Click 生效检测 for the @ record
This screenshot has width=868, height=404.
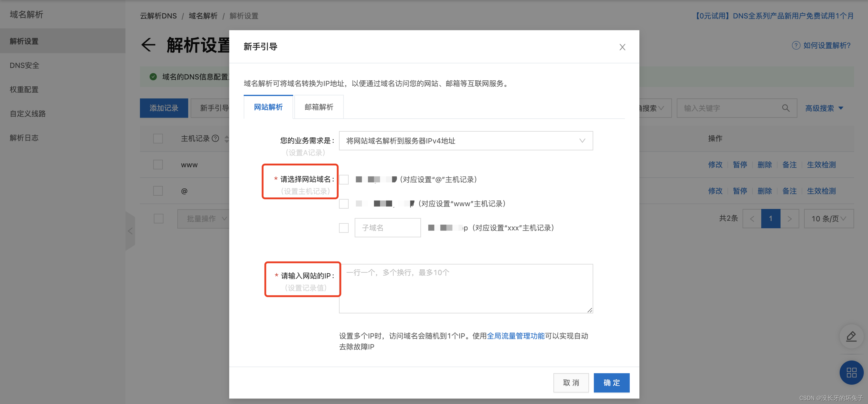pyautogui.click(x=821, y=191)
